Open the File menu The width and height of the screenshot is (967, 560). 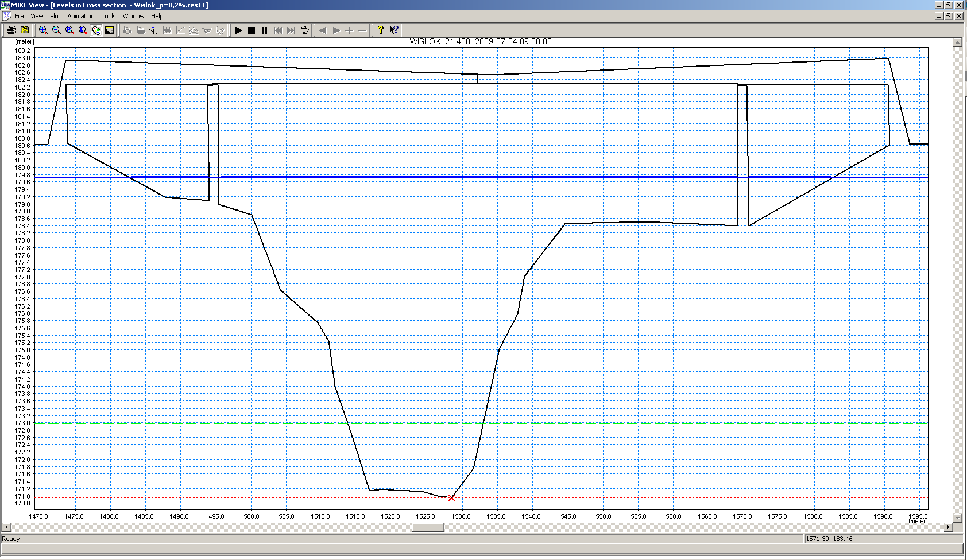(19, 16)
